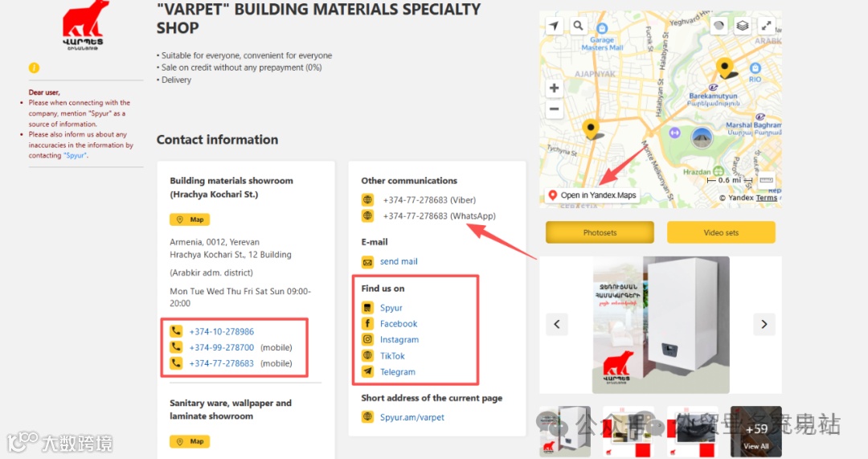Click the yellow info icon under the logo
This screenshot has height=459, width=868.
(35, 68)
